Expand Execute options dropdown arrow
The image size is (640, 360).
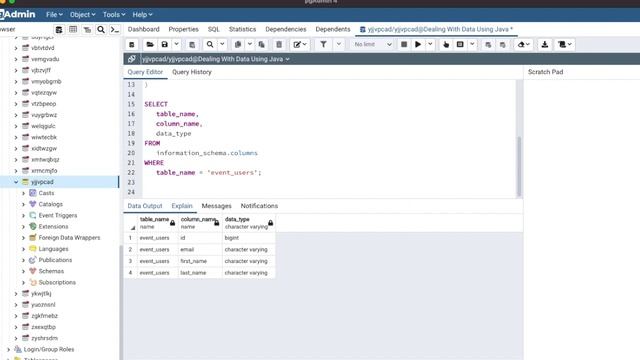coord(430,44)
